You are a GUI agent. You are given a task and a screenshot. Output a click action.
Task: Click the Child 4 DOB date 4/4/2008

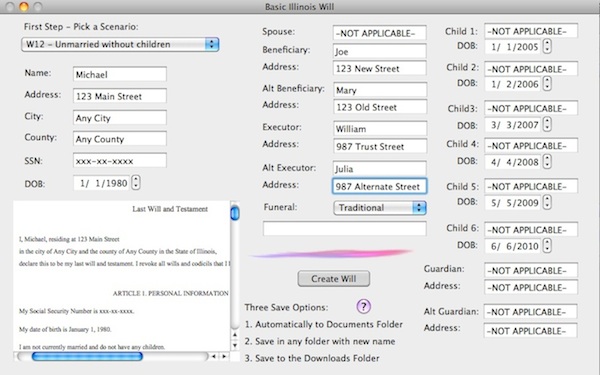pyautogui.click(x=513, y=162)
